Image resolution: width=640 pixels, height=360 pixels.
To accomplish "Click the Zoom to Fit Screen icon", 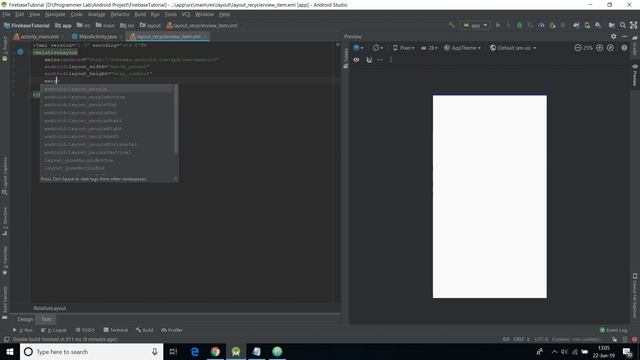I will (x=610, y=48).
